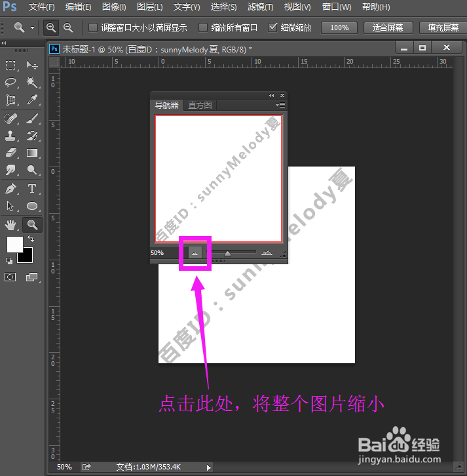Image resolution: width=467 pixels, height=476 pixels.
Task: Select the Zoom tool in toolbox
Action: pos(32,225)
